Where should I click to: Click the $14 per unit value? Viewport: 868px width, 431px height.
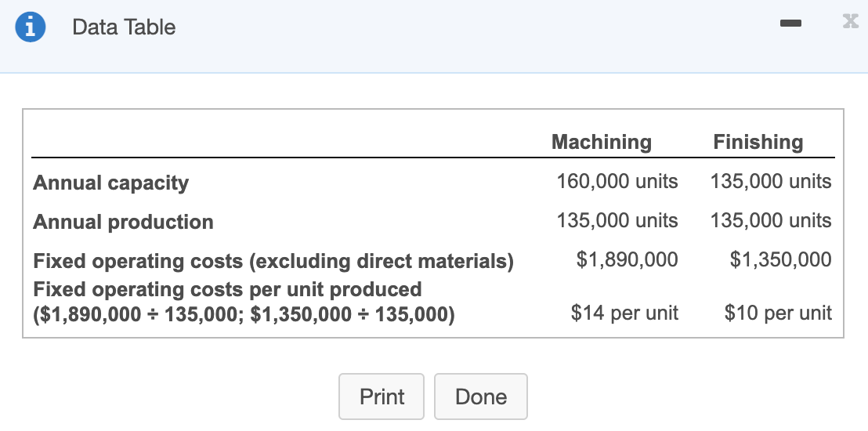click(624, 313)
